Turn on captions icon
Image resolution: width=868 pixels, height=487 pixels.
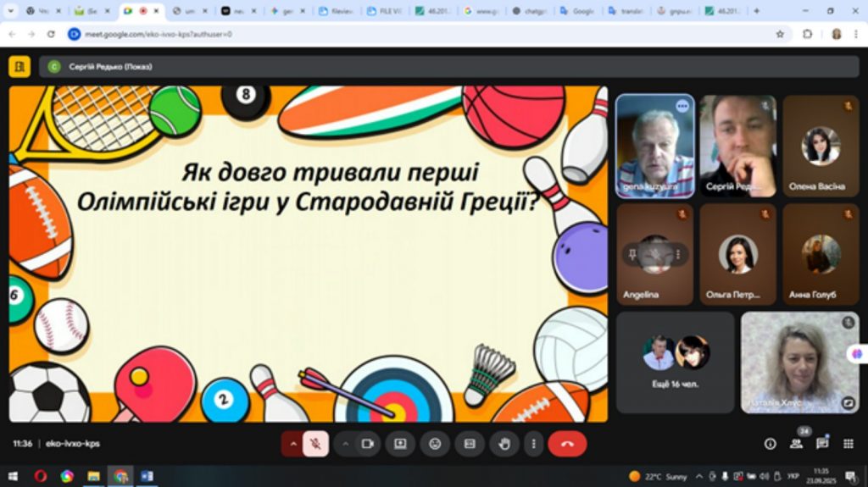click(x=470, y=444)
